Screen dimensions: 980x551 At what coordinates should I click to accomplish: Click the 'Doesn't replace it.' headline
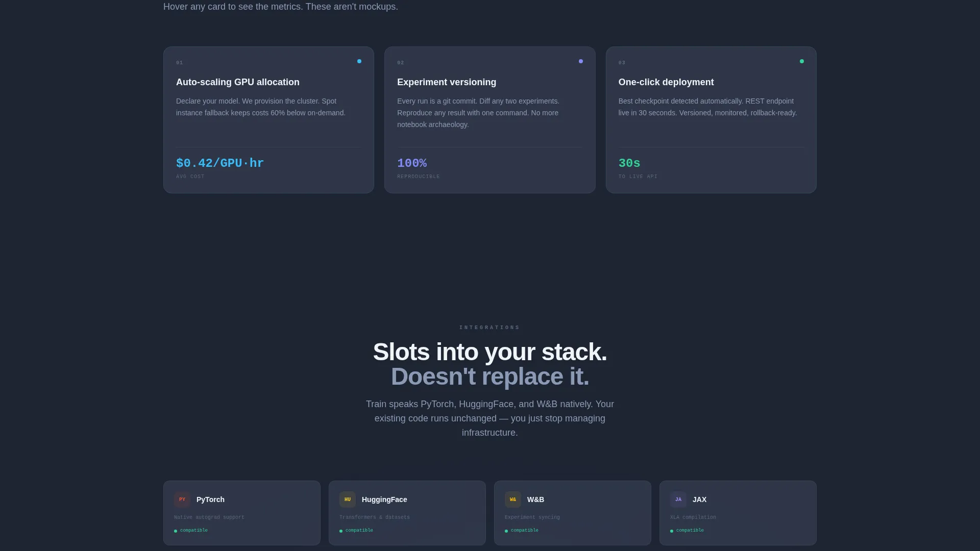click(490, 377)
